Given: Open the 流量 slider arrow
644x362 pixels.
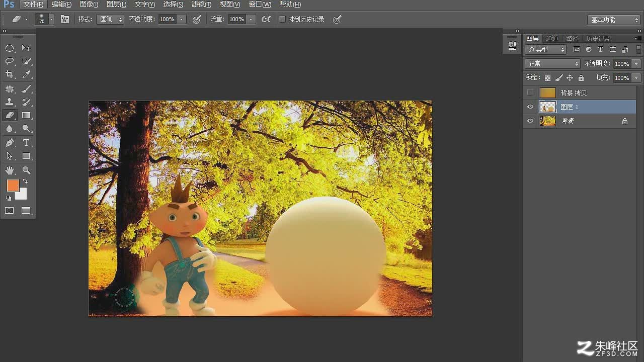Looking at the screenshot, I should [x=251, y=19].
